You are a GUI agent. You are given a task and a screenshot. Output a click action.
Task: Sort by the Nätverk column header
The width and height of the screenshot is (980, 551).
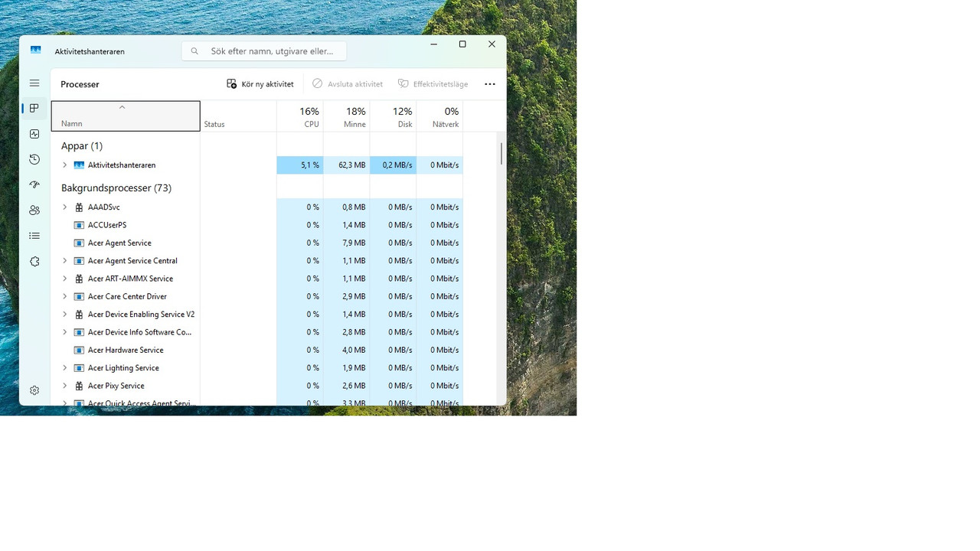[440, 116]
